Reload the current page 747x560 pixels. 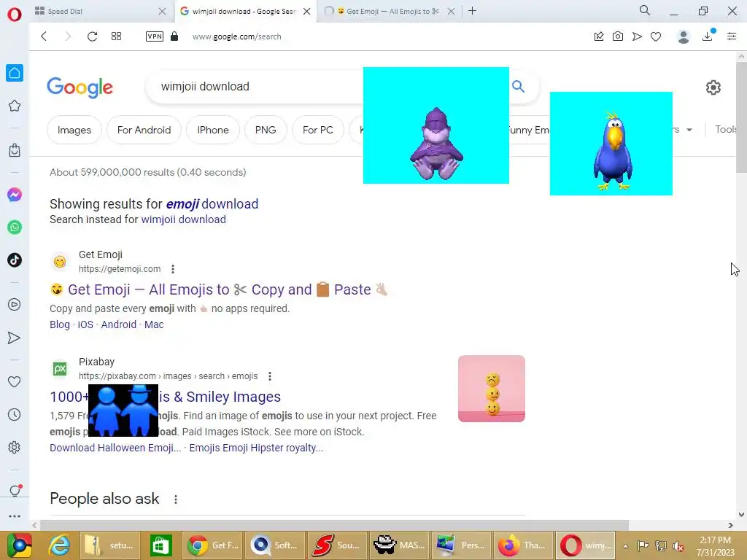click(x=92, y=36)
